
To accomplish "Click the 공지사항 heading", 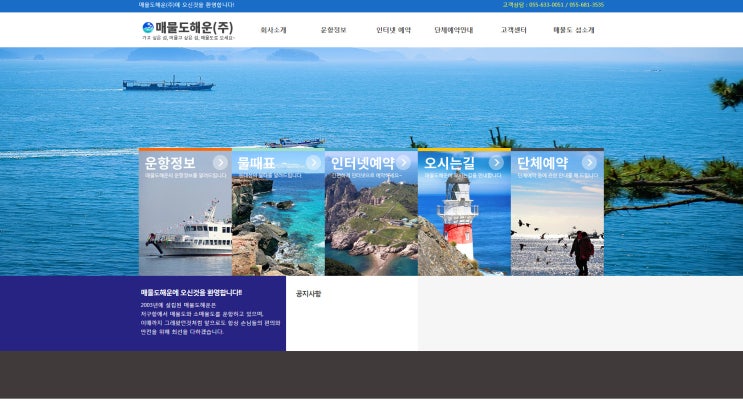I will [x=308, y=293].
